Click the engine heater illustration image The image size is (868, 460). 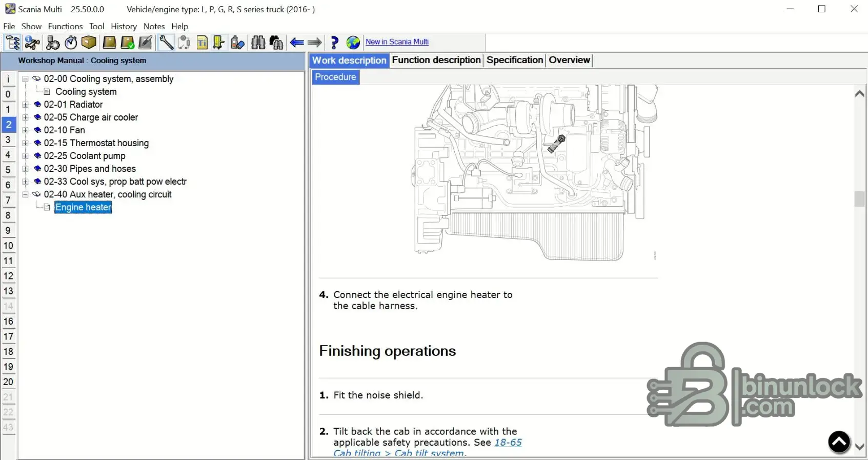point(535,173)
